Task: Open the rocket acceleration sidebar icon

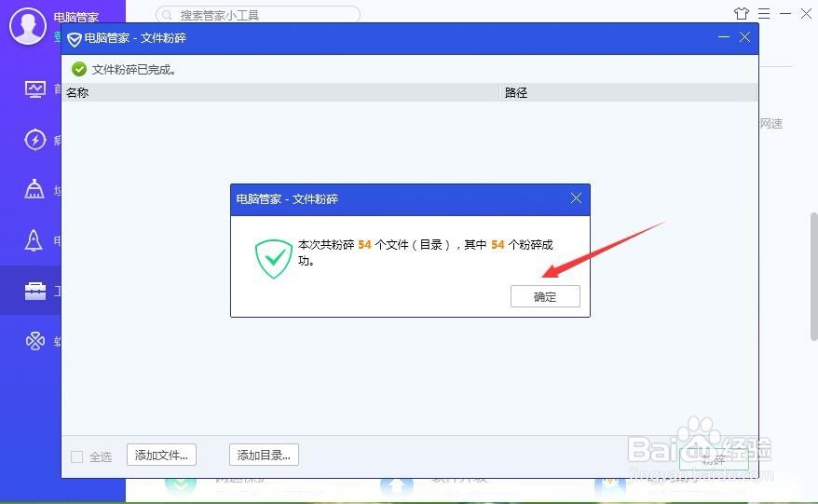Action: pyautogui.click(x=34, y=240)
